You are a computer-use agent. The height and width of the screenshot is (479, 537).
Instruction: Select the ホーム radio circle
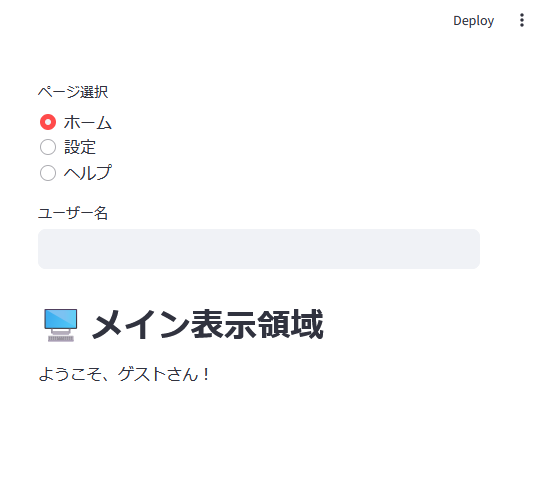point(48,122)
